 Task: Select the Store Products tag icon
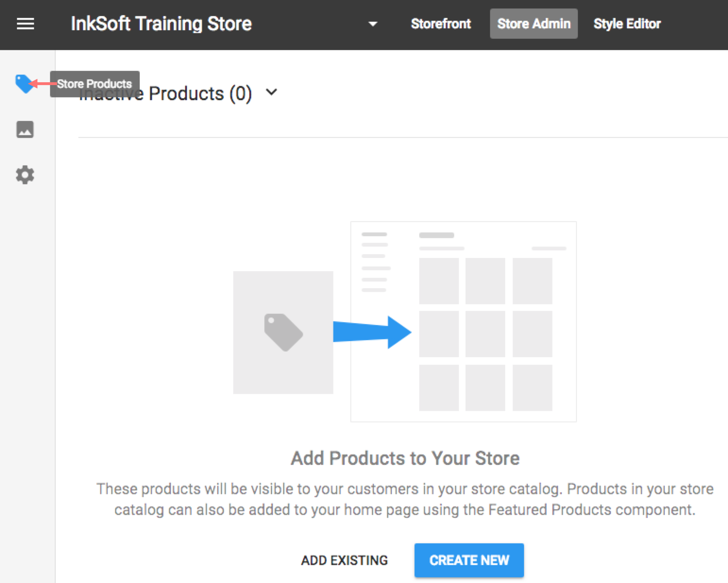(25, 85)
